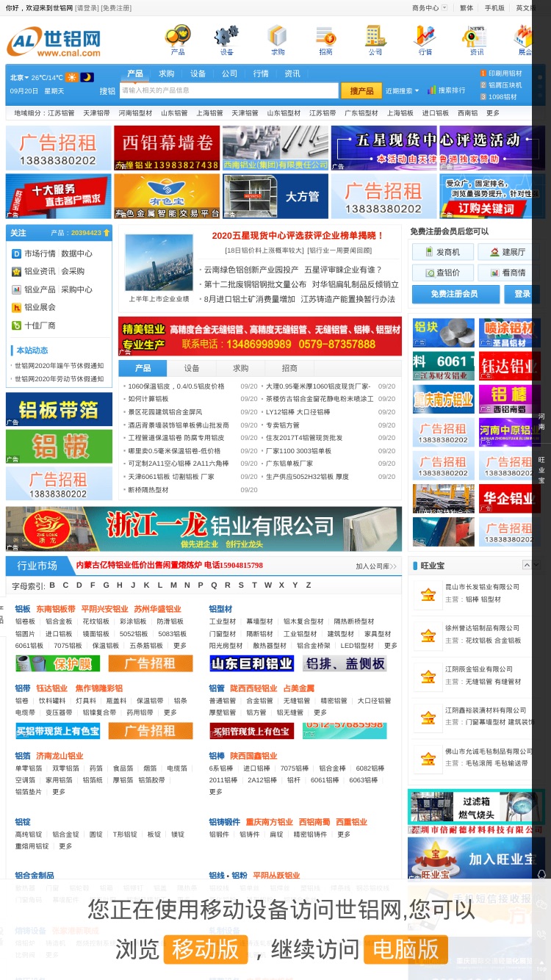The image size is (551, 980).
Task: Click the 市场行情 icon in the sidebar
Action: (x=17, y=253)
